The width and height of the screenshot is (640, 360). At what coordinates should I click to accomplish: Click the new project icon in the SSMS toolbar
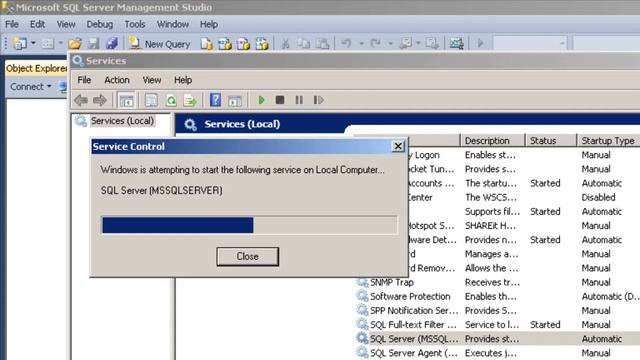tap(20, 43)
